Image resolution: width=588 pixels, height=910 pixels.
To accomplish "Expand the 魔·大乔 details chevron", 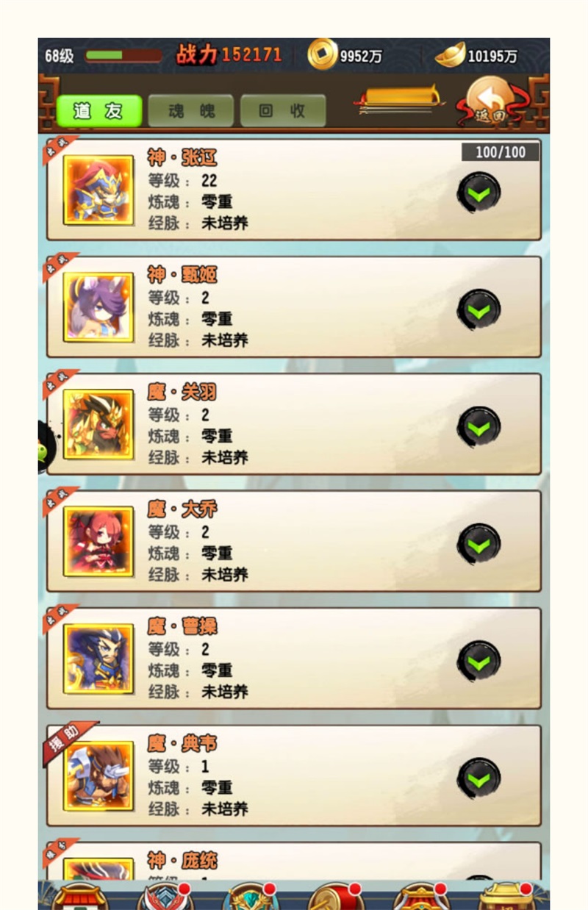I will pos(479,545).
